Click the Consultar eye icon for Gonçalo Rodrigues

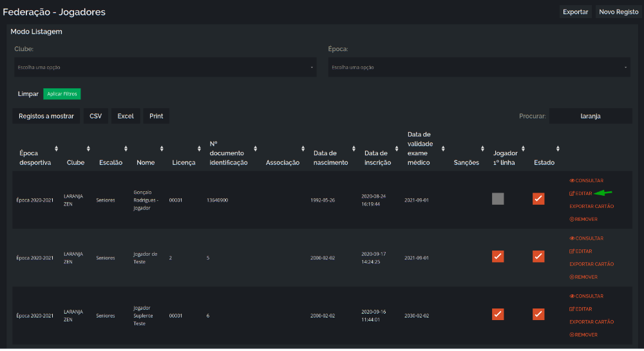coord(572,180)
